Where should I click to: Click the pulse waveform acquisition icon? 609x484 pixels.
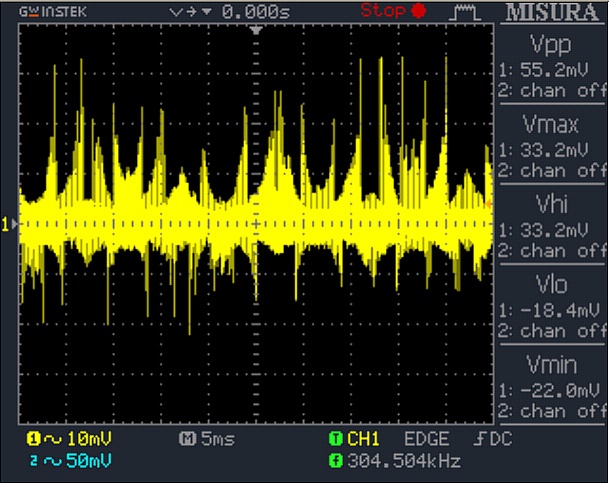[465, 12]
